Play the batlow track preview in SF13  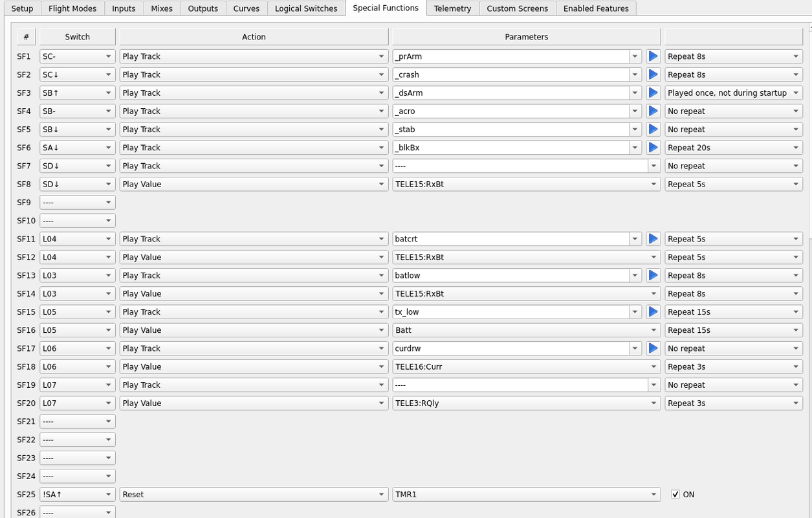(x=653, y=275)
